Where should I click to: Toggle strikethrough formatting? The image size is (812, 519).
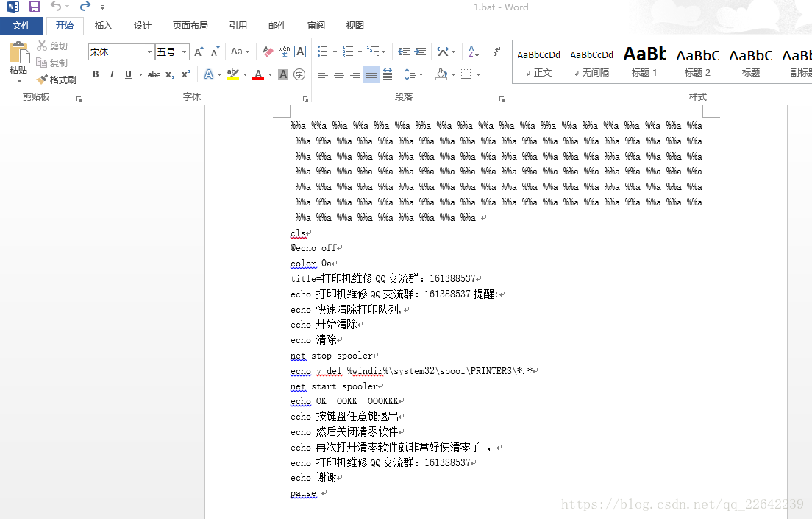click(x=153, y=74)
